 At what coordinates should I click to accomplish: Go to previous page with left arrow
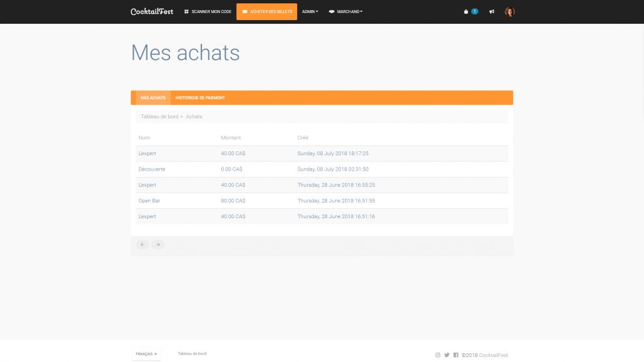(x=143, y=244)
